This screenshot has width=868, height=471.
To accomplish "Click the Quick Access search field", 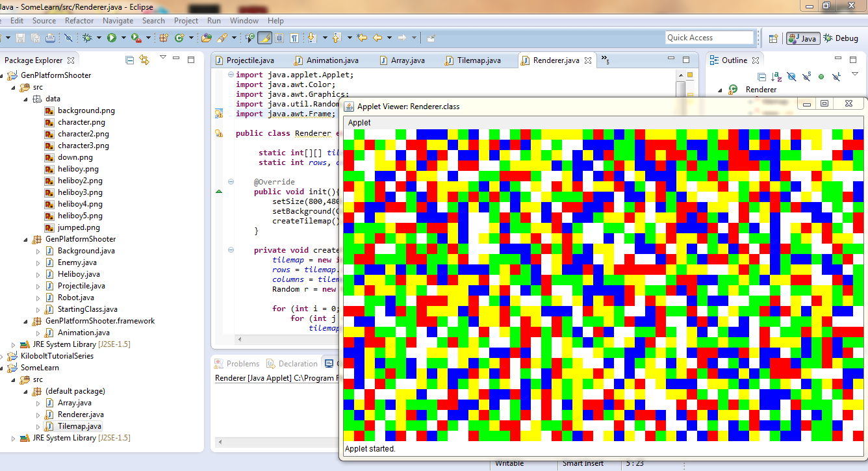I will point(709,38).
